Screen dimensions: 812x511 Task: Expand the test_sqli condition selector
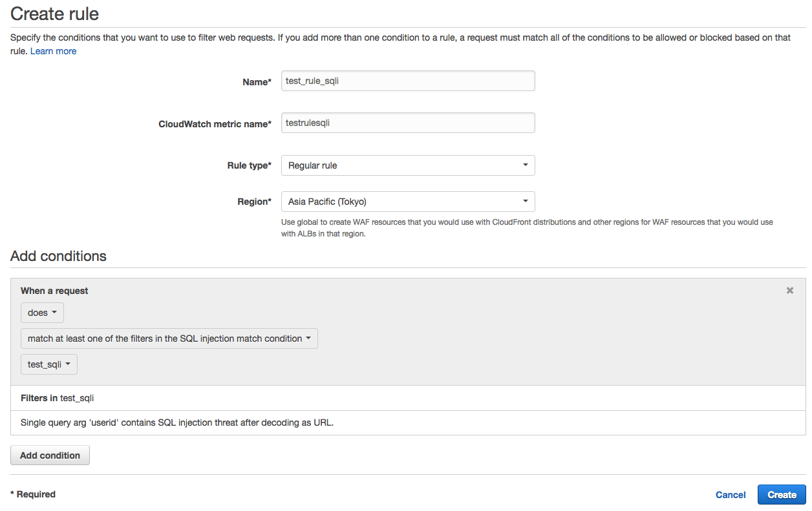click(x=49, y=364)
